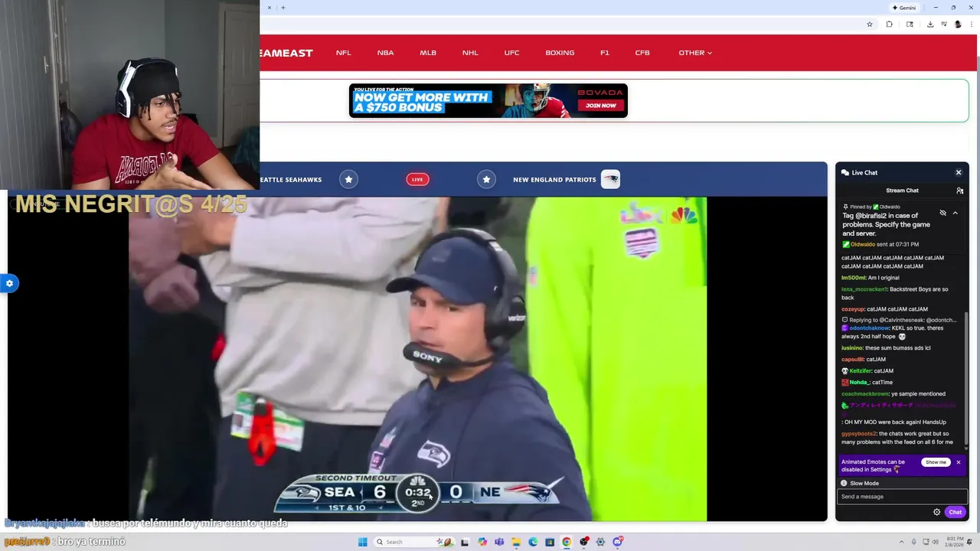Image resolution: width=980 pixels, height=551 pixels.
Task: Open the Discord taskbar icon
Action: [617, 542]
